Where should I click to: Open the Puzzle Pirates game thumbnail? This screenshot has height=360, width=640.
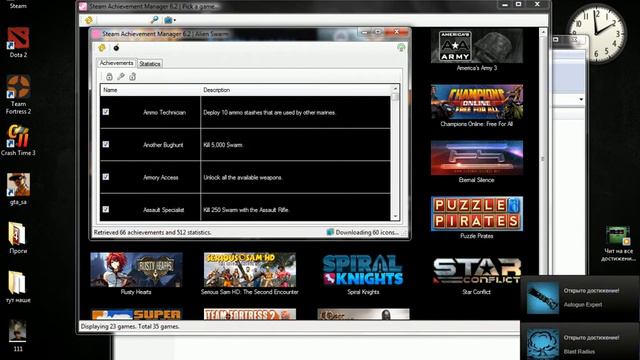pyautogui.click(x=476, y=213)
